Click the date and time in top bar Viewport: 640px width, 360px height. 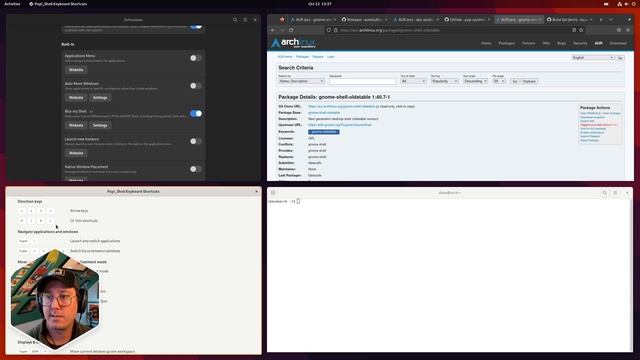pos(320,4)
